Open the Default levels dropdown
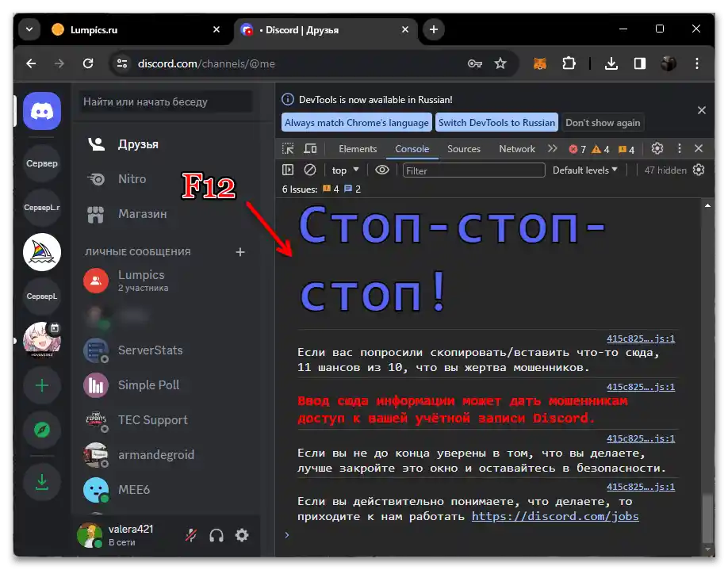728x570 pixels. (585, 170)
